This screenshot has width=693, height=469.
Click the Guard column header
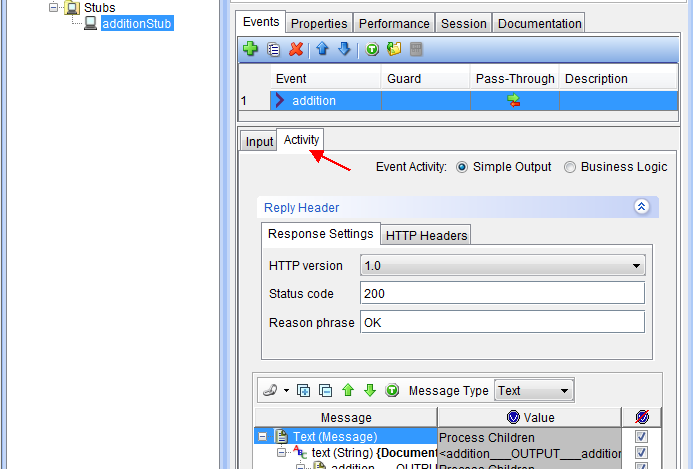click(426, 79)
